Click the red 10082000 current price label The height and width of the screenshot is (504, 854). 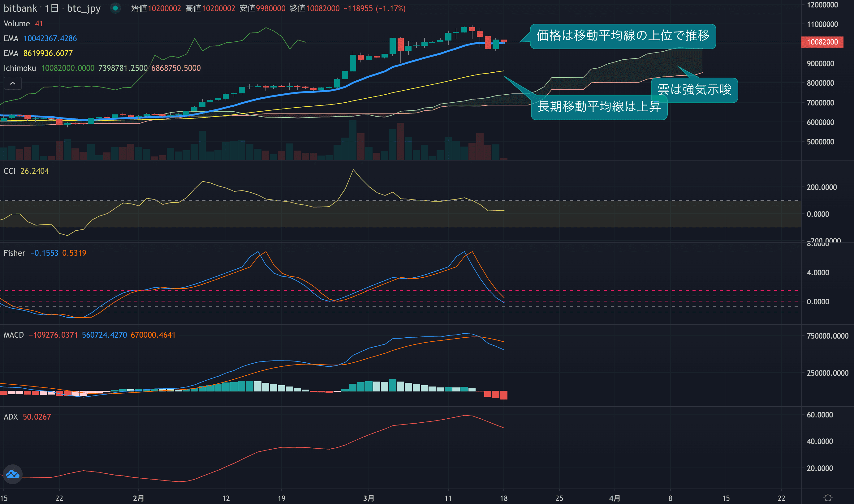coord(822,42)
